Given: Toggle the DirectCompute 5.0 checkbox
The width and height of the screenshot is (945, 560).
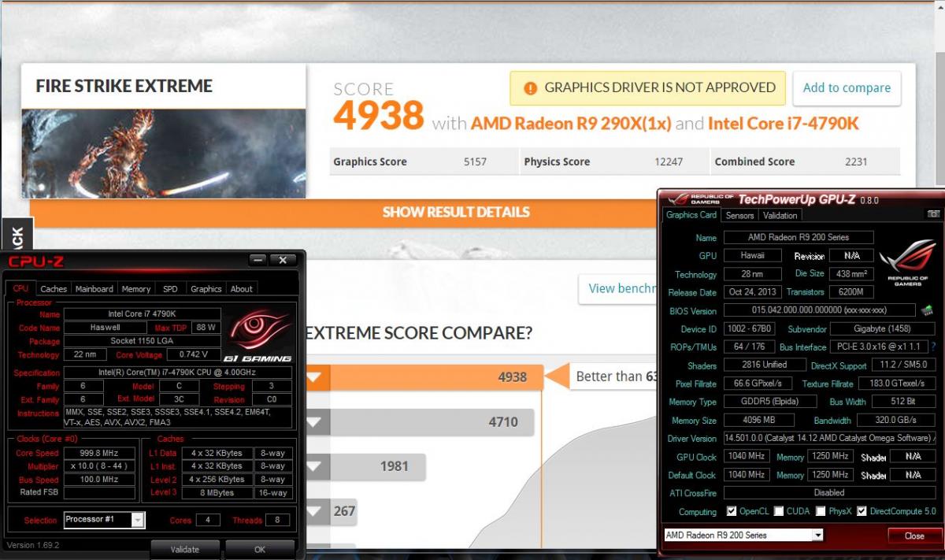Looking at the screenshot, I should (862, 511).
